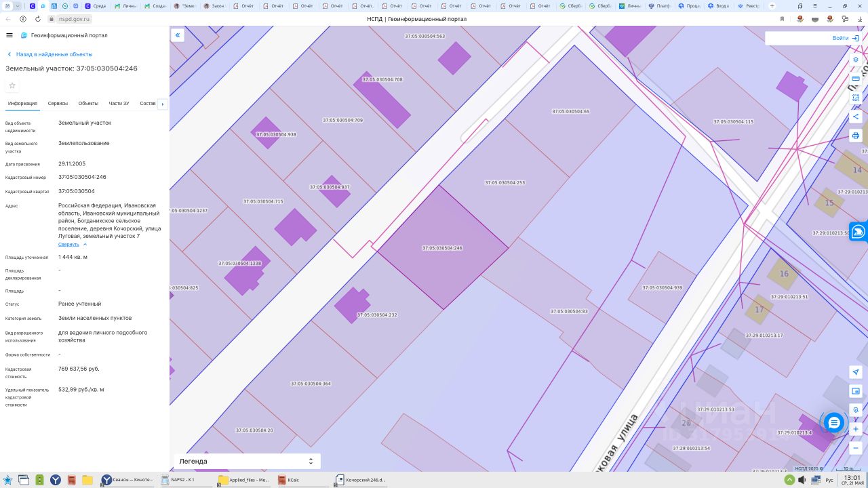This screenshot has width=868, height=488.
Task: Click the status value Ранее учтенный
Action: point(80,304)
